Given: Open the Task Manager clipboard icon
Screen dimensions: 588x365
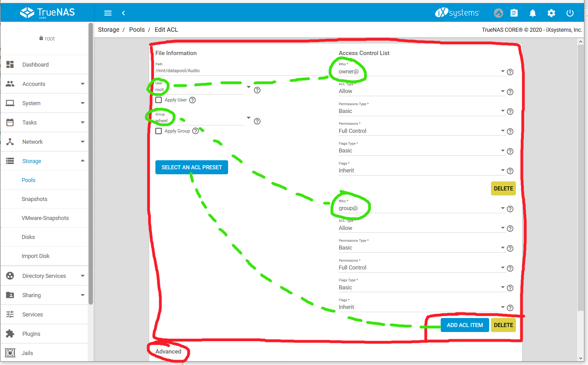Looking at the screenshot, I should [514, 13].
